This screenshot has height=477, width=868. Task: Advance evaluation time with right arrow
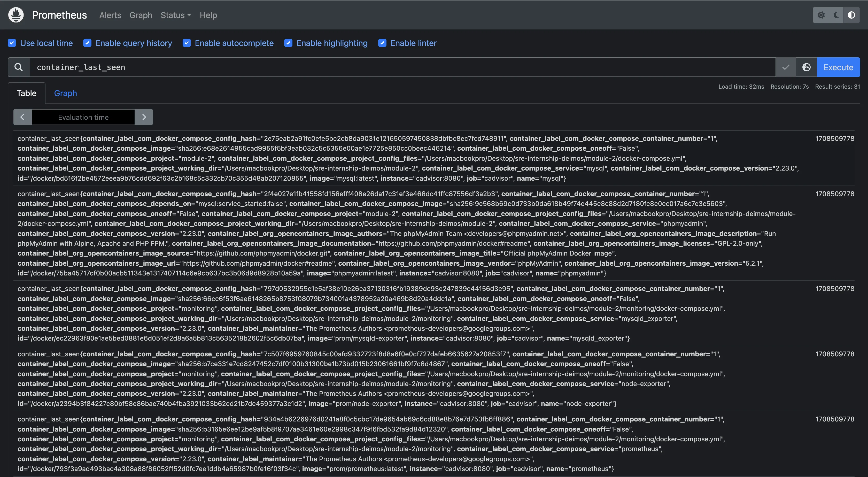pos(144,117)
